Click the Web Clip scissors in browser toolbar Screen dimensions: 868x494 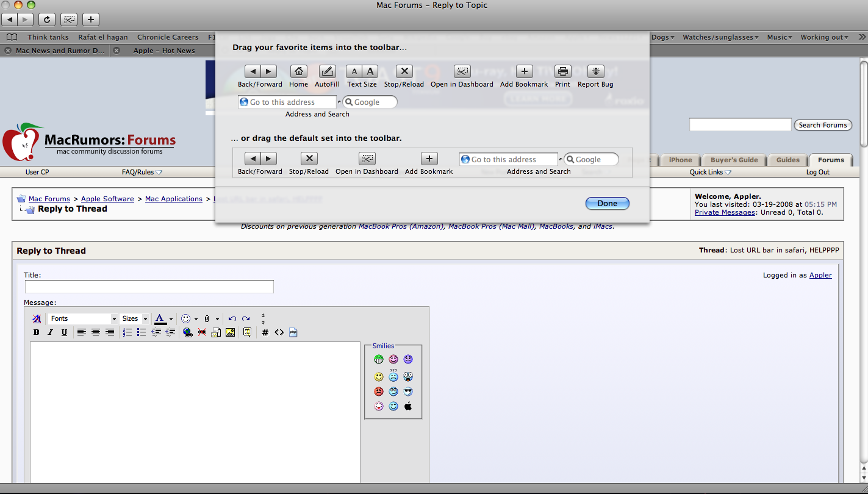[69, 20]
